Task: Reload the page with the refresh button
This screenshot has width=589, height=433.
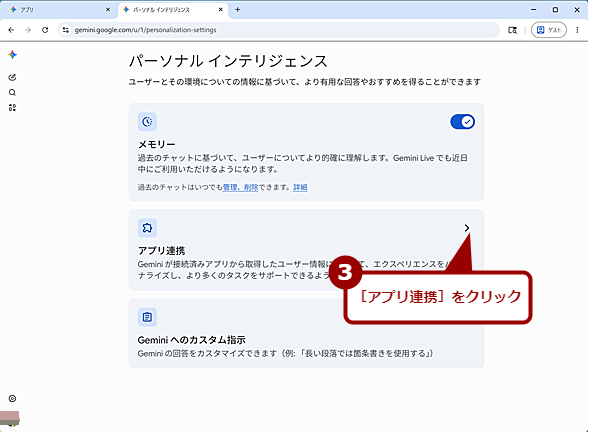Action: pos(45,30)
